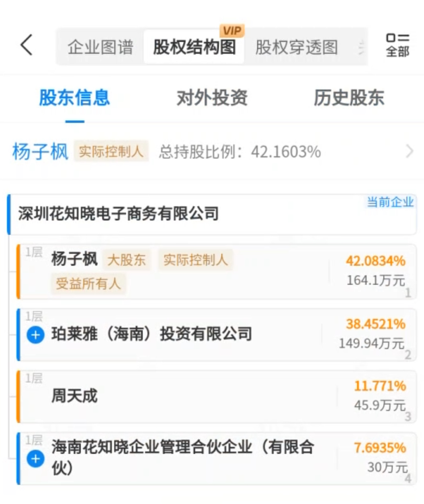
Task: Expand 海南花知晓企业管理合伙企业 plus icon
Action: click(x=35, y=459)
